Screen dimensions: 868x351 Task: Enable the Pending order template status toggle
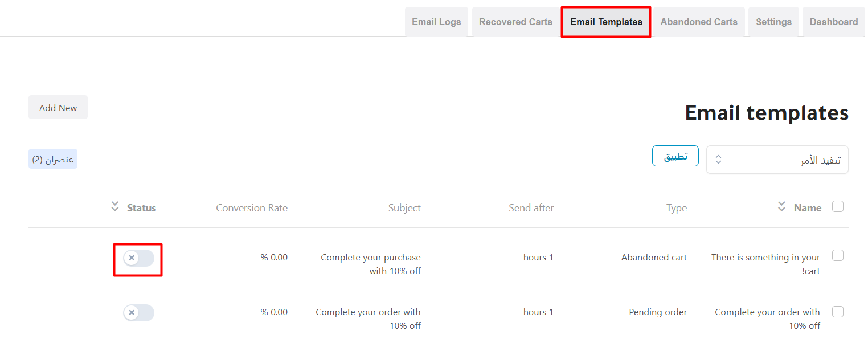click(x=138, y=313)
